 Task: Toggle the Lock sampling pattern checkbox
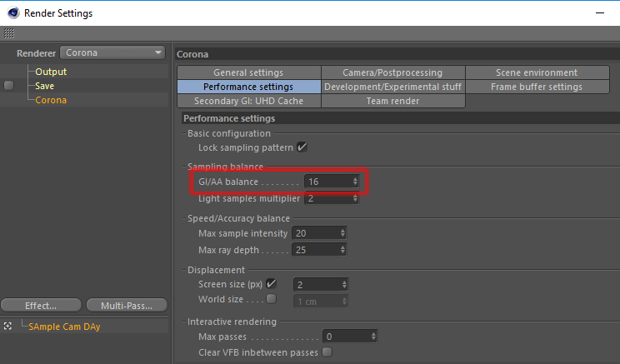click(x=302, y=147)
